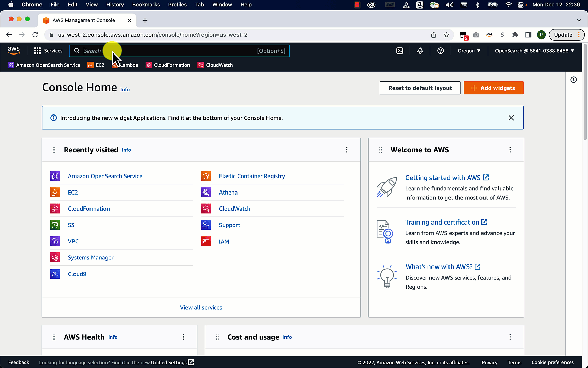
Task: Open the Chrome tab list chevron
Action: (579, 20)
